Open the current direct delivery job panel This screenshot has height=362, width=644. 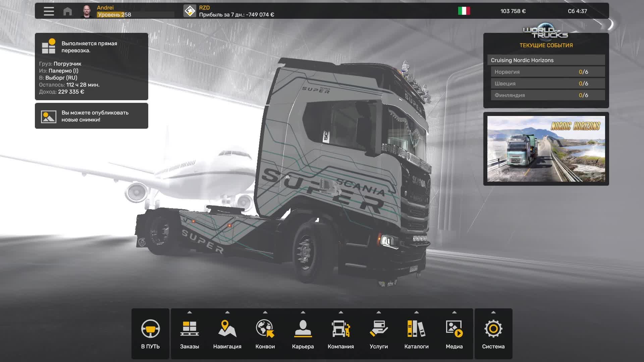point(91,66)
